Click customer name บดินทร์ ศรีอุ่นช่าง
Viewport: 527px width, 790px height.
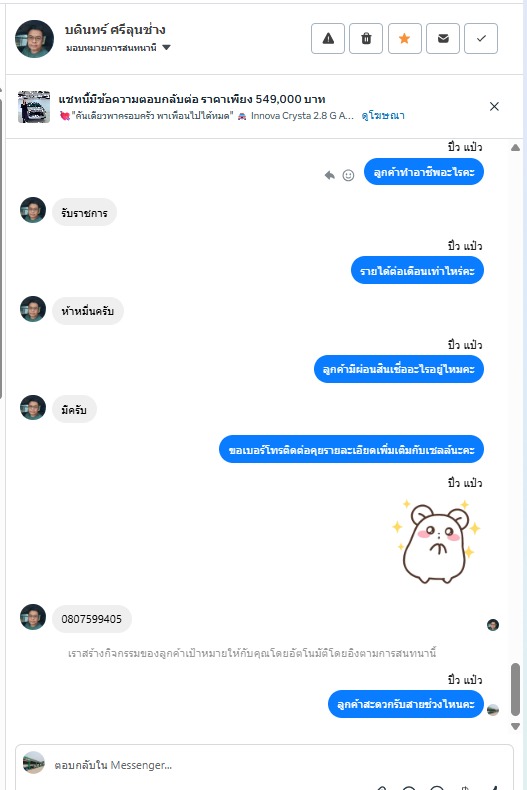tap(115, 30)
